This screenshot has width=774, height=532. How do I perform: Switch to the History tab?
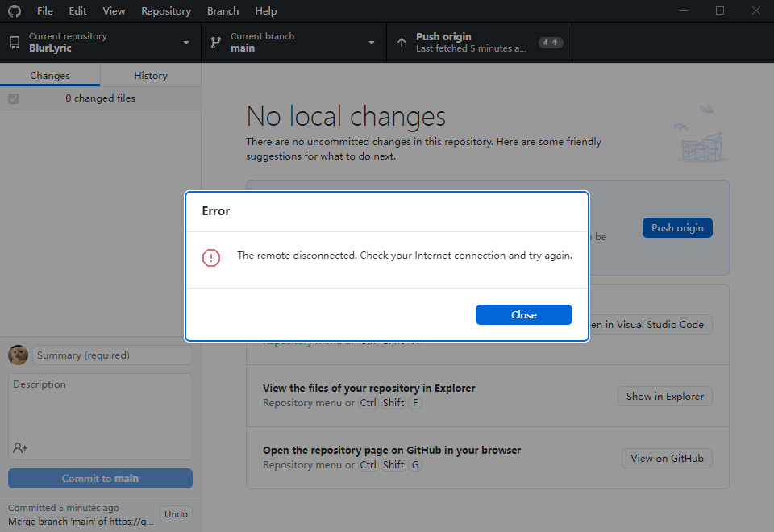pos(150,74)
